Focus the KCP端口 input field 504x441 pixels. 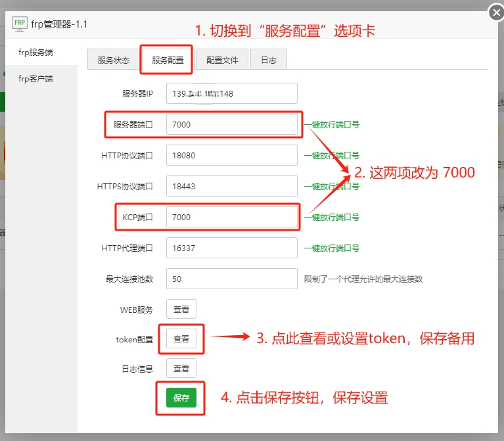coord(231,217)
